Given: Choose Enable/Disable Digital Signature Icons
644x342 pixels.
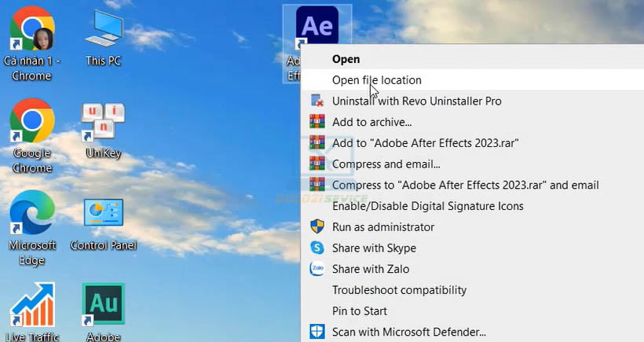Looking at the screenshot, I should pos(472,205).
